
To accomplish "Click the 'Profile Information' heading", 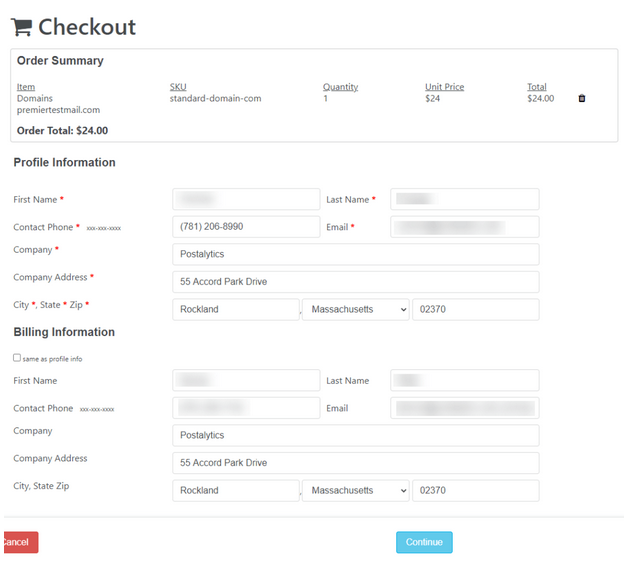I will (64, 162).
